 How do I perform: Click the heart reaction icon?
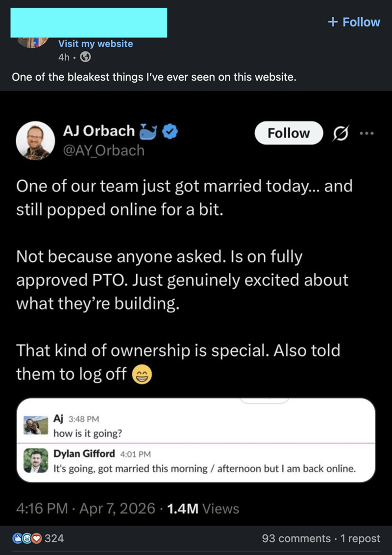tap(36, 538)
